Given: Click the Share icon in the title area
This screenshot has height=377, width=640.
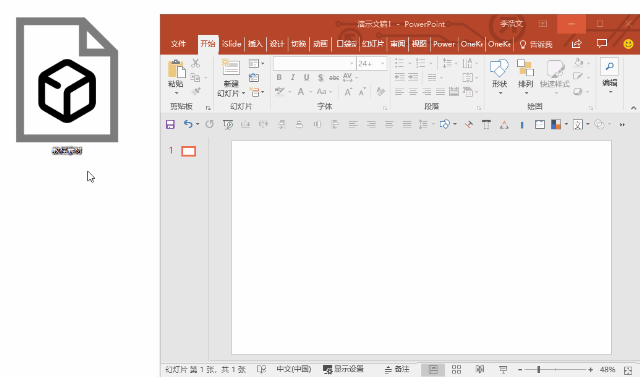Looking at the screenshot, I should (x=576, y=44).
